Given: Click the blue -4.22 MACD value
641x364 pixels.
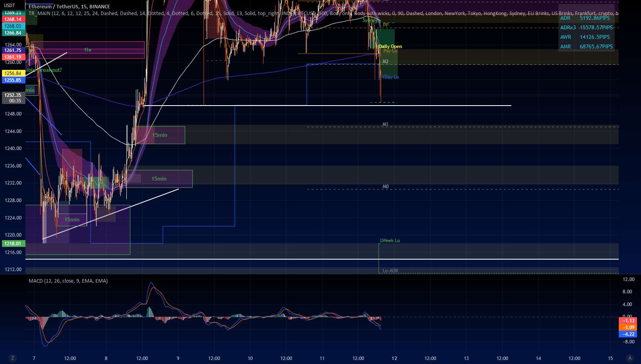Looking at the screenshot, I should pyautogui.click(x=628, y=334).
